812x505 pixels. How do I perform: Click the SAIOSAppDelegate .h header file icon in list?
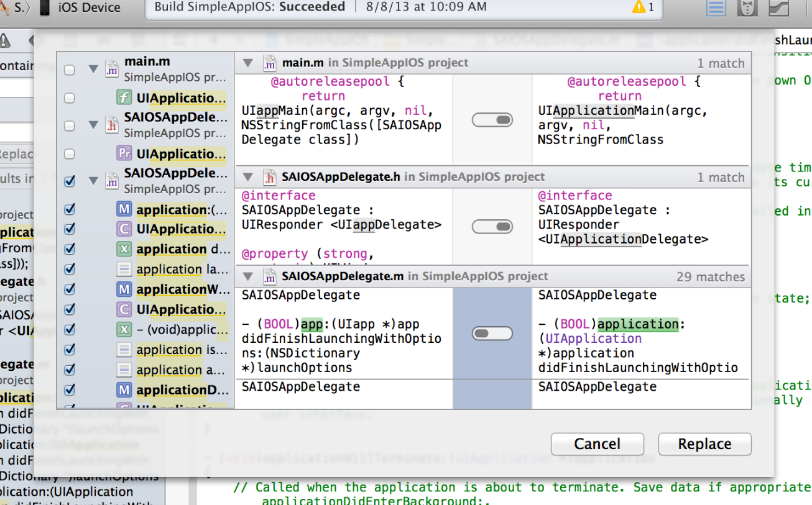pyautogui.click(x=111, y=125)
